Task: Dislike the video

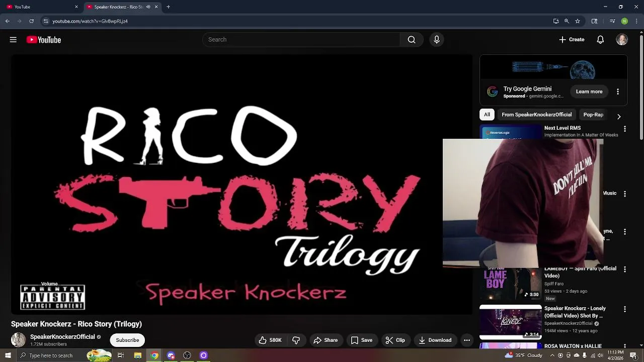Action: point(296,340)
